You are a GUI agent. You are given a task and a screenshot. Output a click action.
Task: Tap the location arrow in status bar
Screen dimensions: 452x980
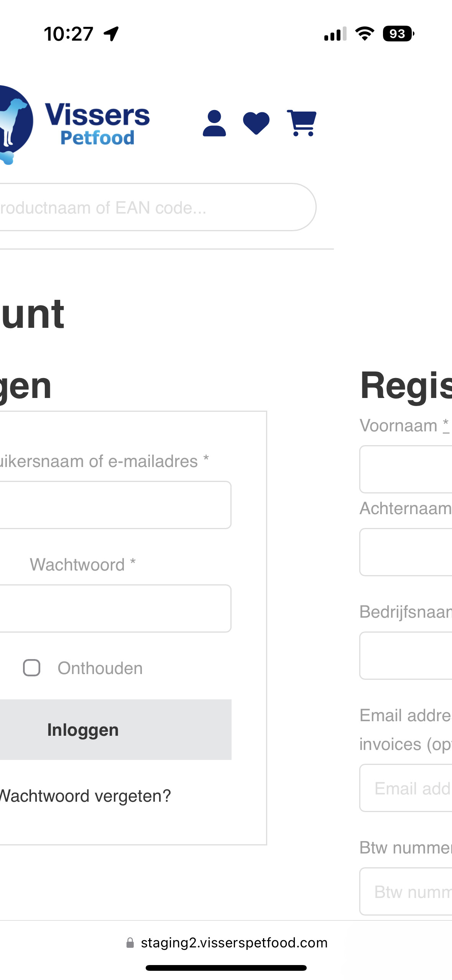pos(111,34)
